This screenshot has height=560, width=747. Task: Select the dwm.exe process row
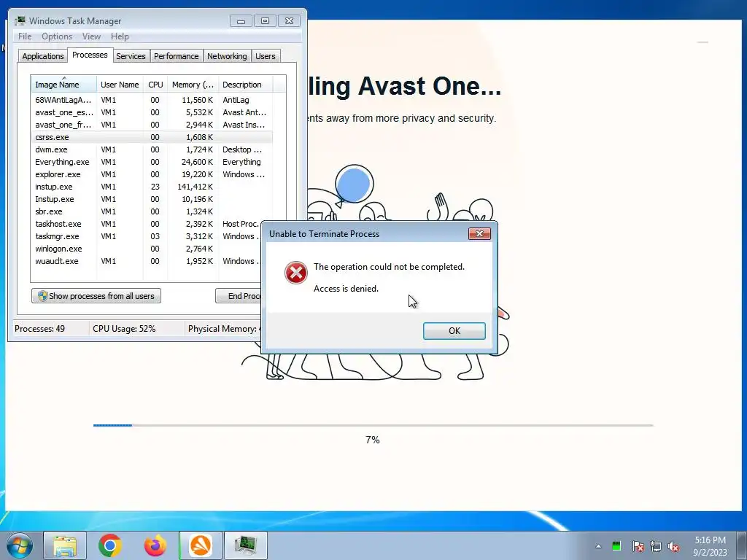tap(152, 149)
